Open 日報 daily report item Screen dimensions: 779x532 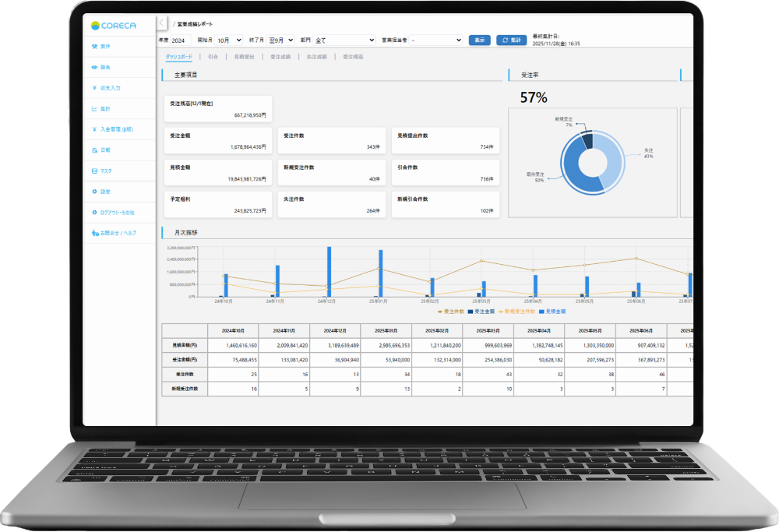pyautogui.click(x=104, y=150)
